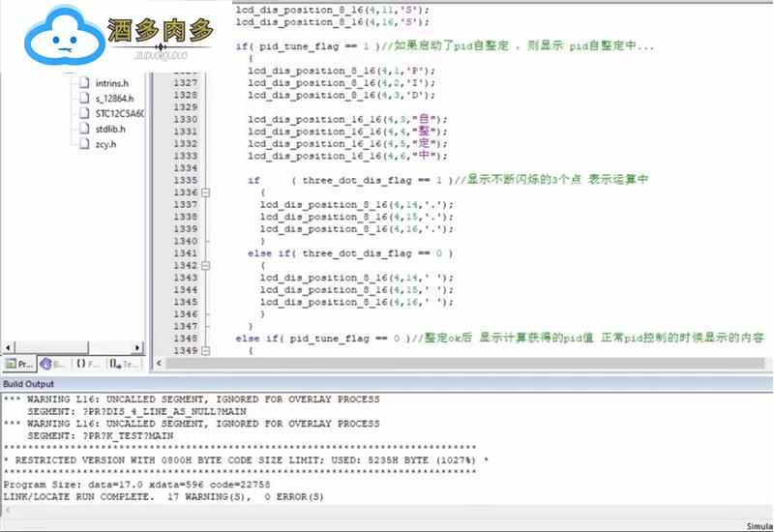Click the 'else if( pid_tune_flag == 0 )' line

point(499,338)
